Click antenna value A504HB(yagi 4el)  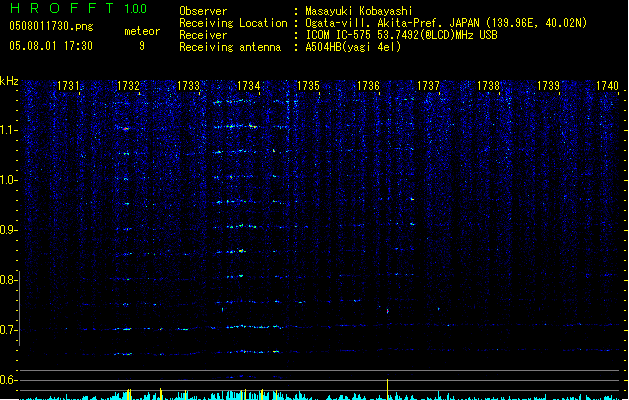353,47
